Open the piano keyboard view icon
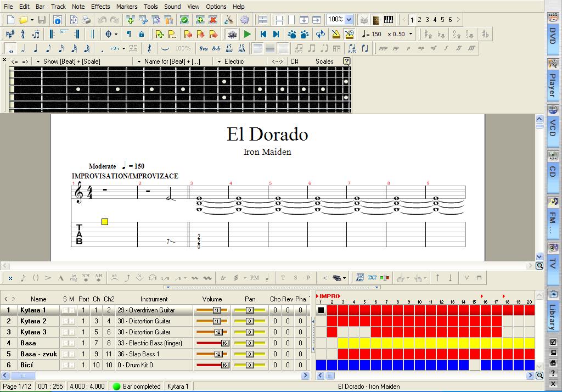The height and width of the screenshot is (392, 562). click(389, 20)
